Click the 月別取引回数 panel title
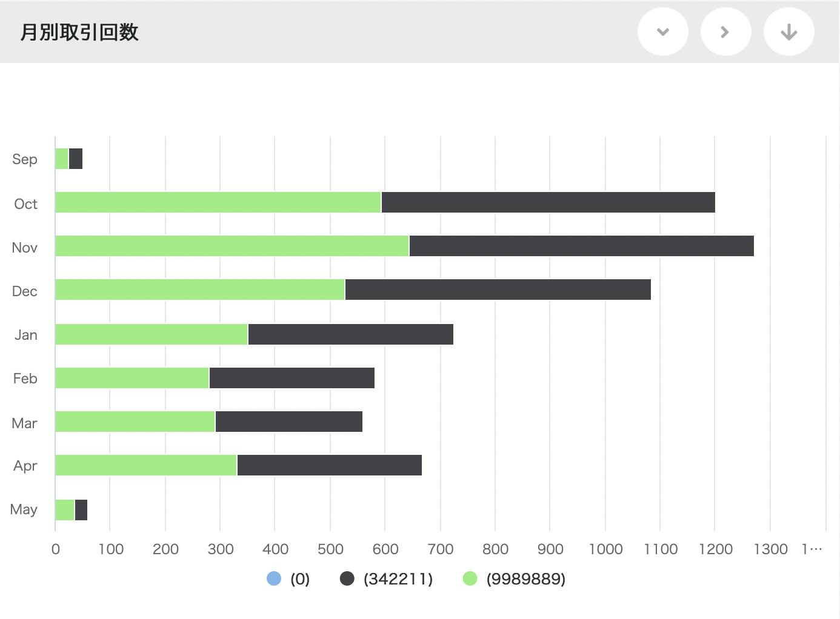The width and height of the screenshot is (840, 619). pos(79,32)
